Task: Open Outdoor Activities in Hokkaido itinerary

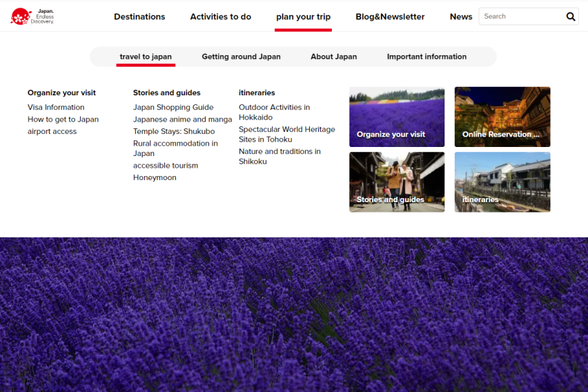Action: [274, 112]
